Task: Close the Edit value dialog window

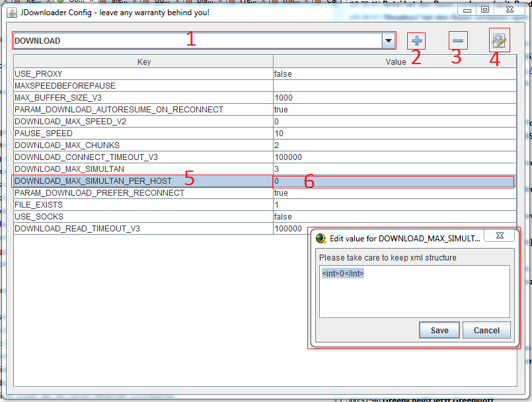Action: [500, 236]
